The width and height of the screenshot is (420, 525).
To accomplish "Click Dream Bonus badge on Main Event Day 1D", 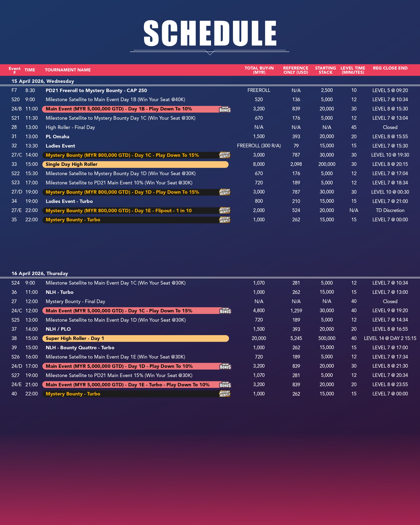I will pos(225,366).
